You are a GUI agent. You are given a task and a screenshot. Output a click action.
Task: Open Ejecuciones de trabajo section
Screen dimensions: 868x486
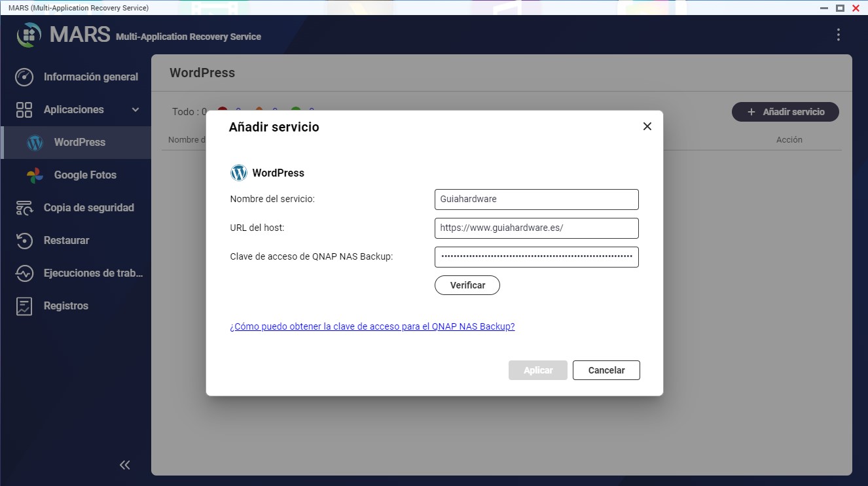point(76,273)
